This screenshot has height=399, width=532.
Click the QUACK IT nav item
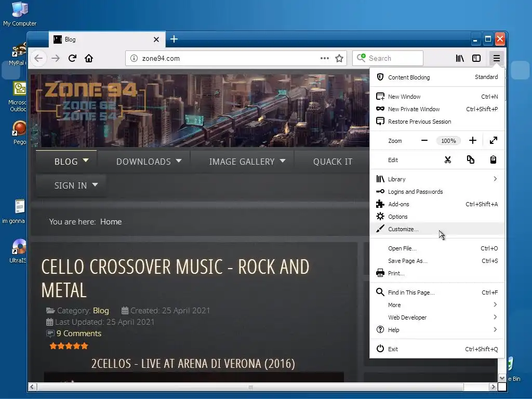point(332,162)
